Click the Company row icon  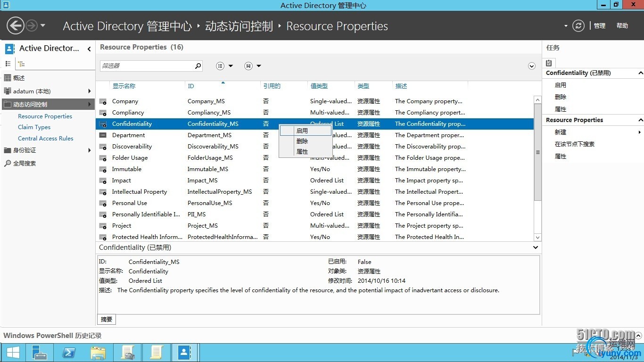(103, 101)
